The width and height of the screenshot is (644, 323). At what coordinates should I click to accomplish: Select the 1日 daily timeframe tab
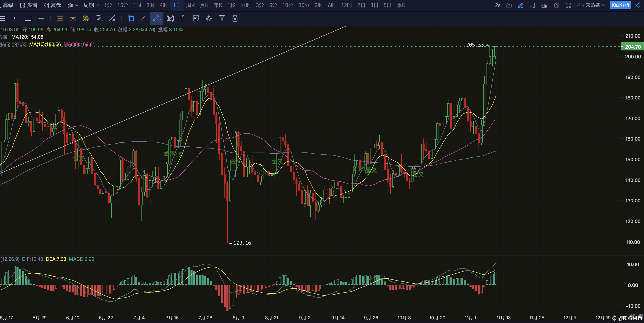(x=177, y=5)
